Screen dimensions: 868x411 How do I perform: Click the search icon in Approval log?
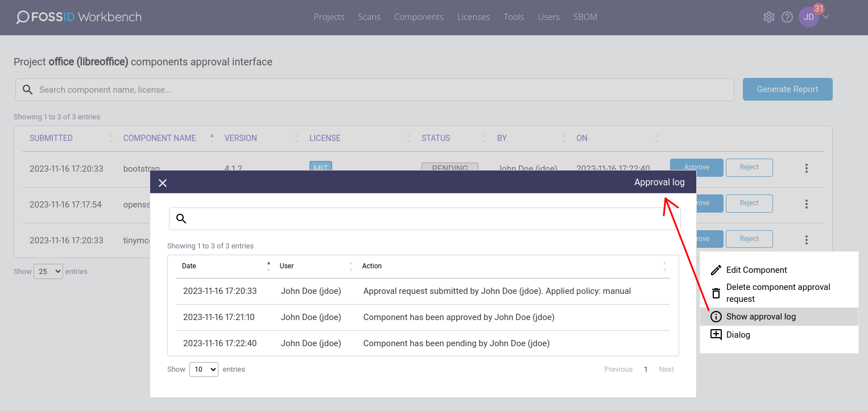coord(181,219)
